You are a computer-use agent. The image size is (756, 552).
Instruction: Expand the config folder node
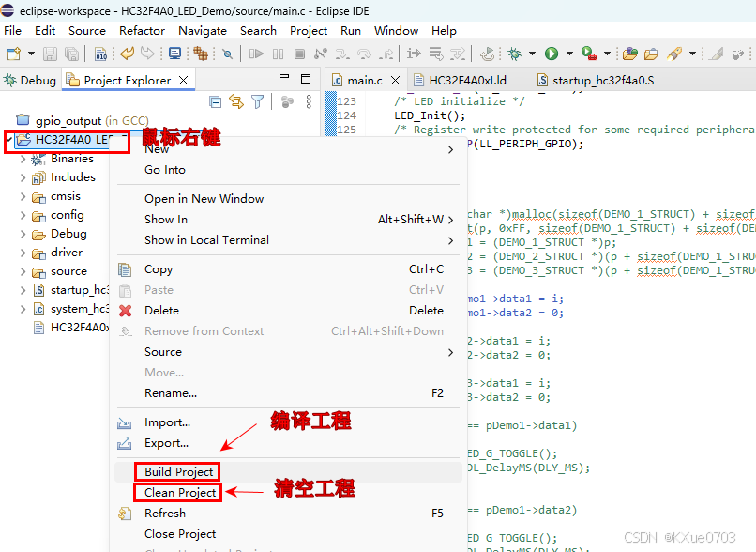(23, 215)
